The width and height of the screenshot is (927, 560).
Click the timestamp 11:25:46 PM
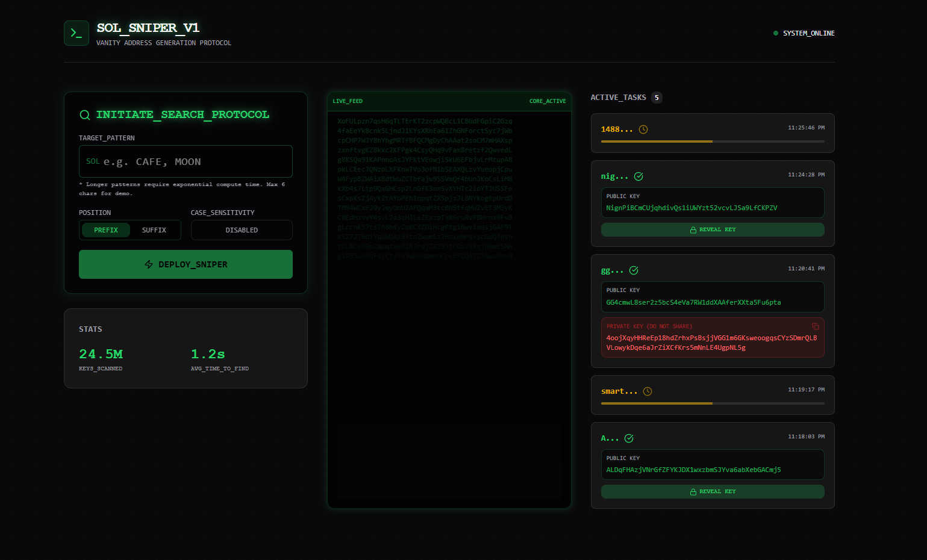coord(806,128)
